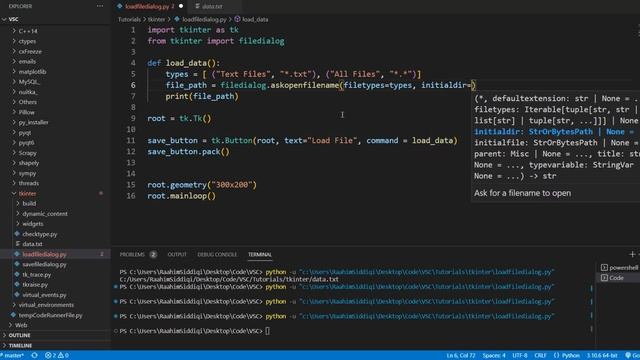The image size is (640, 360).
Task: Expand the virtual_environments folder
Action: [46, 305]
